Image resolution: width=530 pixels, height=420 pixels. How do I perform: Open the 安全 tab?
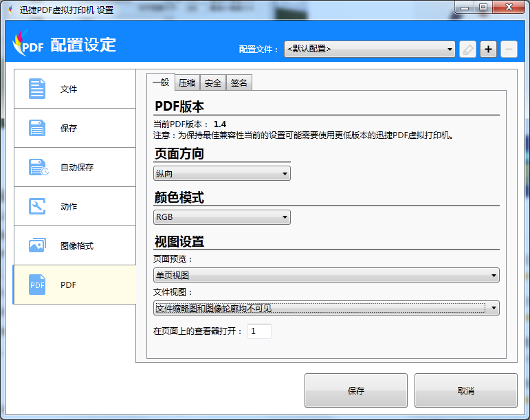[x=213, y=82]
